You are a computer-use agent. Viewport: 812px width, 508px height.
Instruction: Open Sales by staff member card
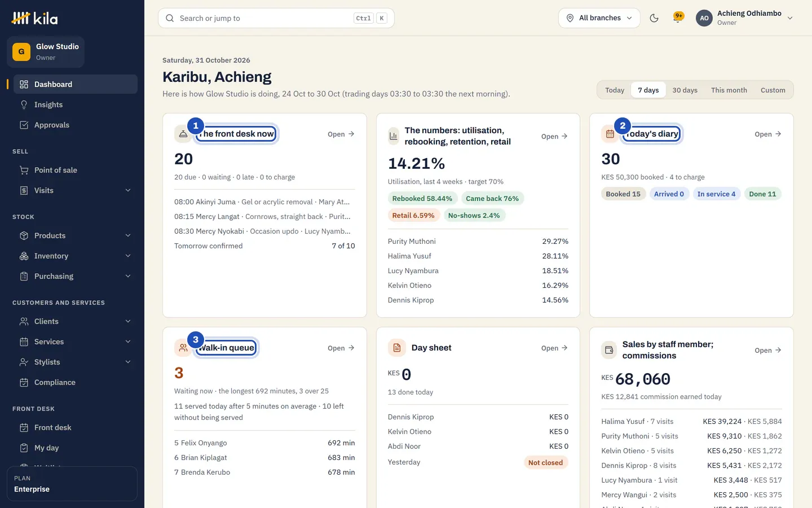click(x=768, y=350)
